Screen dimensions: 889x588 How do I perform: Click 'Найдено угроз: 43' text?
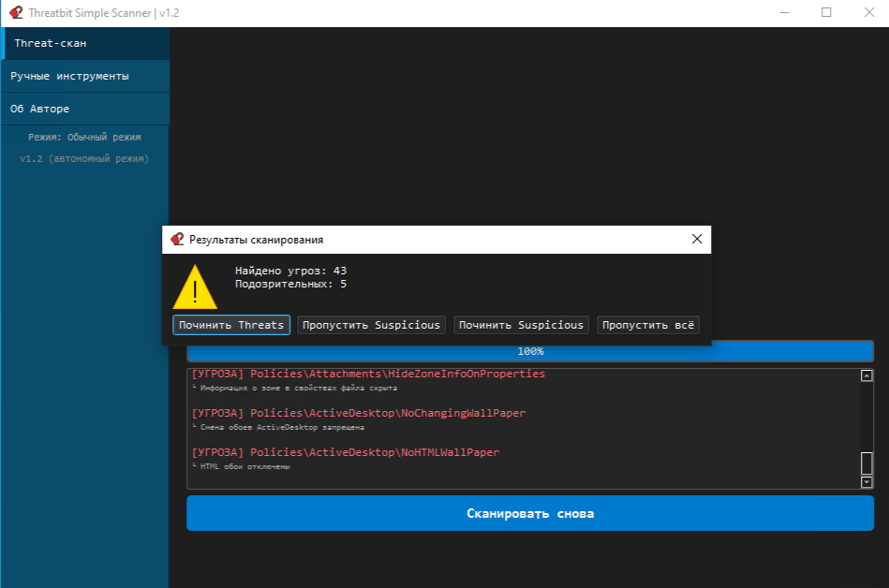[x=290, y=271]
